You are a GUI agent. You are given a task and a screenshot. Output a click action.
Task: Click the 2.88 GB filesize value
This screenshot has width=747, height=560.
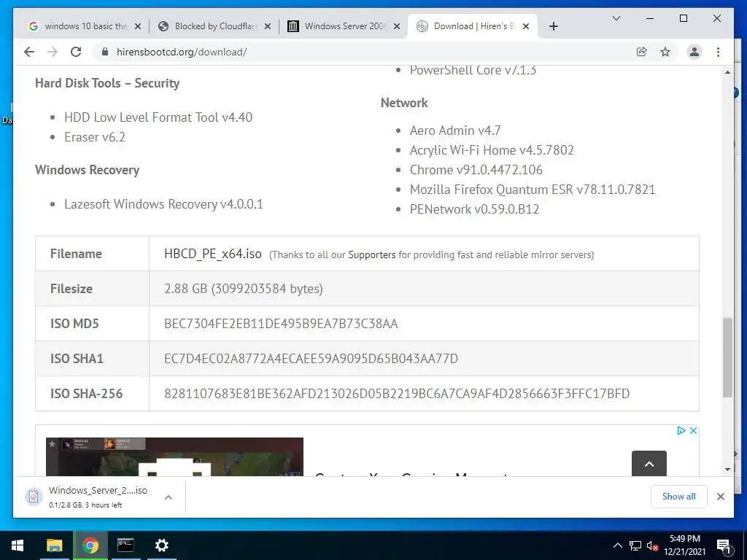point(244,289)
